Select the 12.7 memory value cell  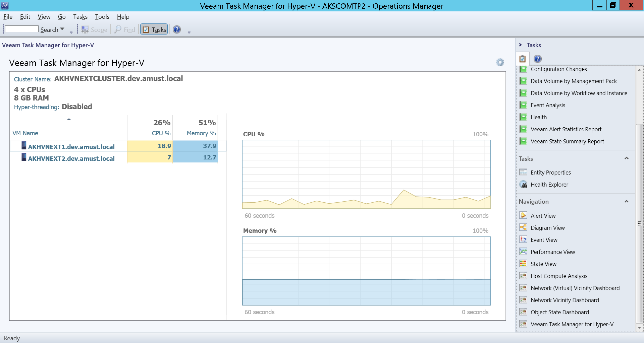pyautogui.click(x=195, y=157)
